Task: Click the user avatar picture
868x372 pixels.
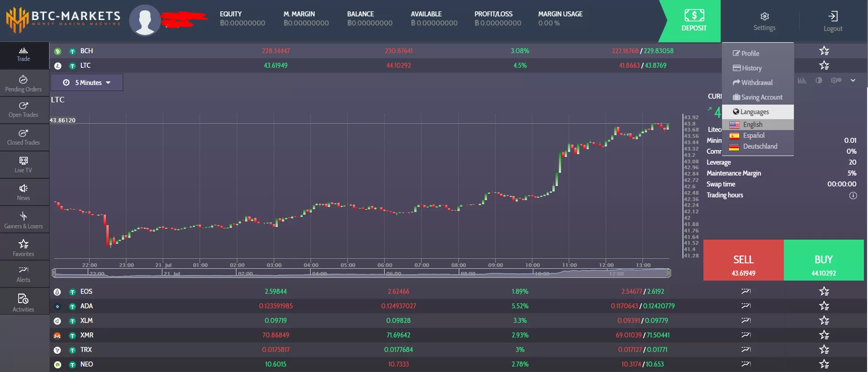Action: (145, 20)
